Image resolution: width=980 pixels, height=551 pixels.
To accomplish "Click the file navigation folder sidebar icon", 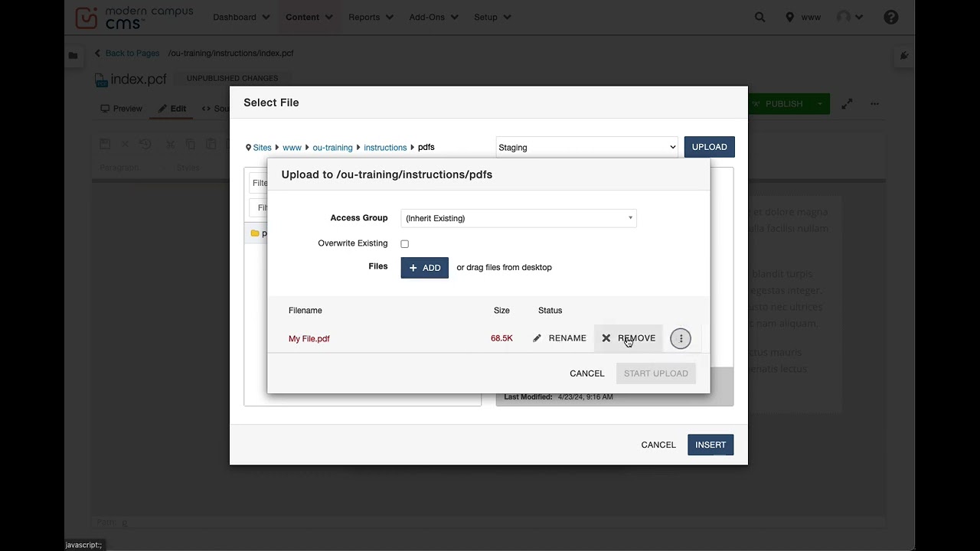I will click(73, 55).
